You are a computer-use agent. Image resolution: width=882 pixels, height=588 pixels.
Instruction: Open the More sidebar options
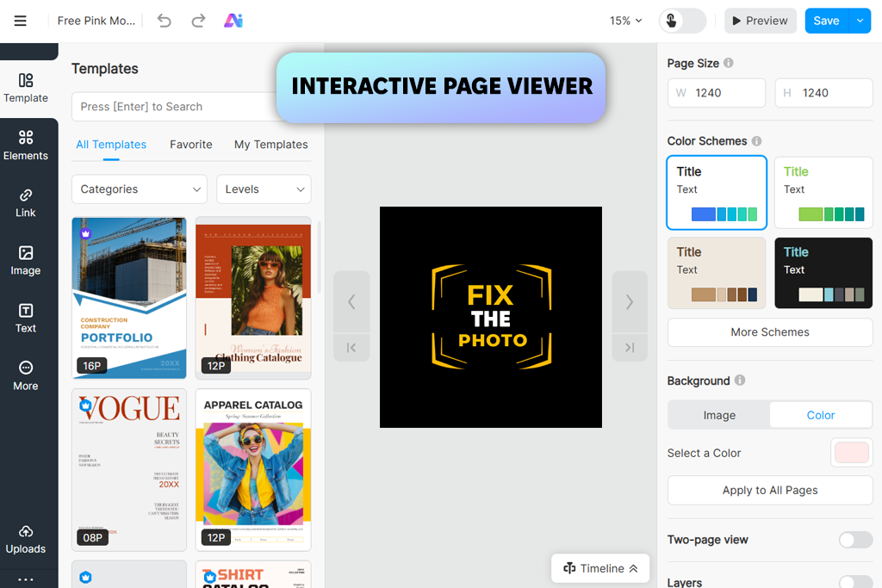(26, 375)
